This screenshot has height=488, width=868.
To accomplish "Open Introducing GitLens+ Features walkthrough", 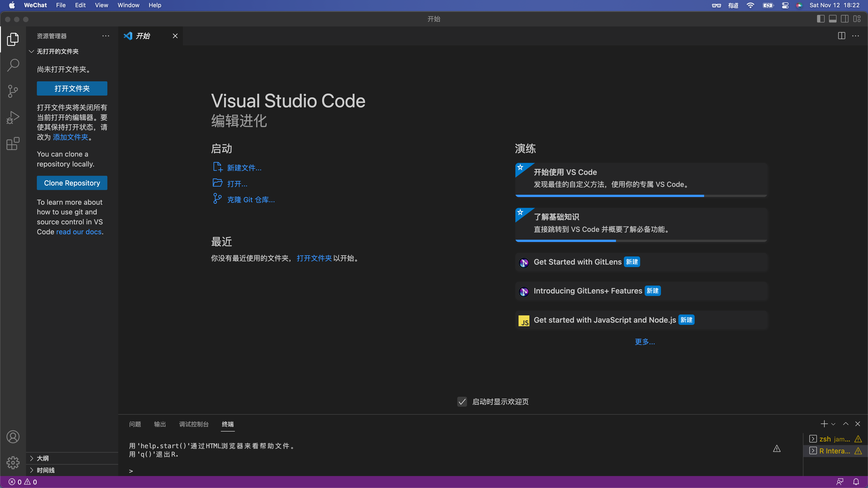I will tap(641, 291).
